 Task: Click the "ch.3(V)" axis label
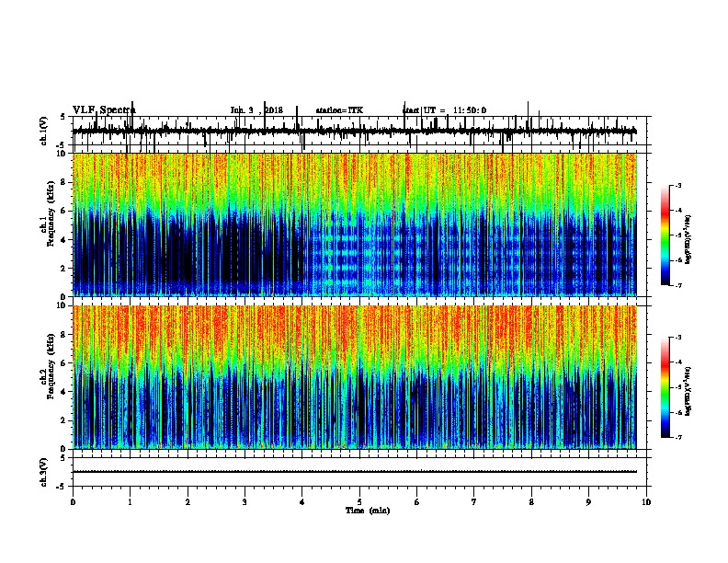point(44,472)
